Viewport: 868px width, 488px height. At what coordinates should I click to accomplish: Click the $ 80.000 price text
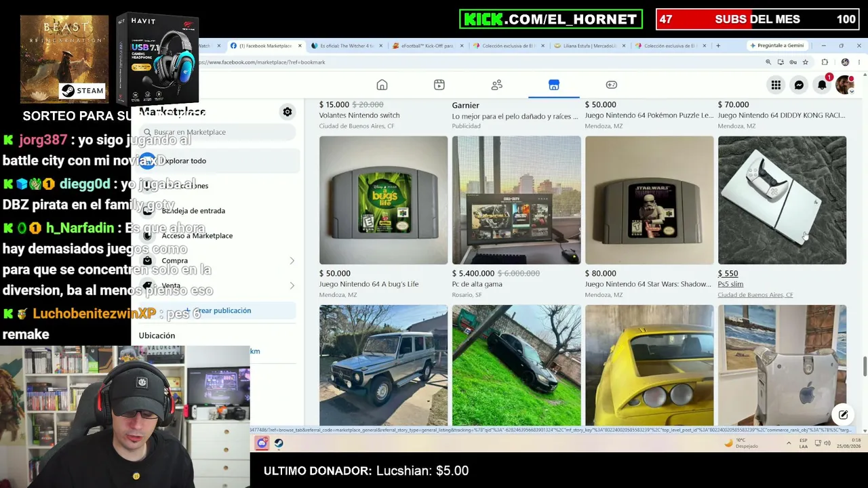pyautogui.click(x=601, y=274)
